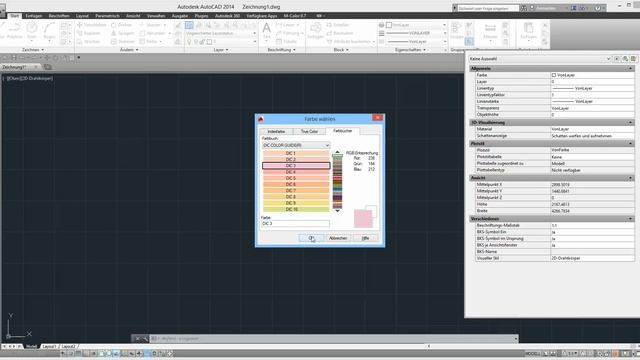
Task: Expand the Eigenschaften panel arrow
Action: [424, 50]
